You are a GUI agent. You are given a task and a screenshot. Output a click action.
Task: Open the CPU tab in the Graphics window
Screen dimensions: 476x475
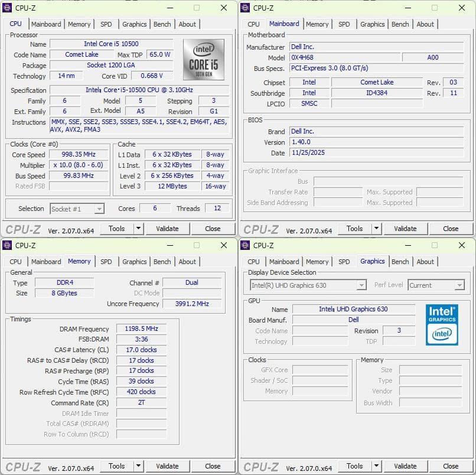(x=253, y=262)
